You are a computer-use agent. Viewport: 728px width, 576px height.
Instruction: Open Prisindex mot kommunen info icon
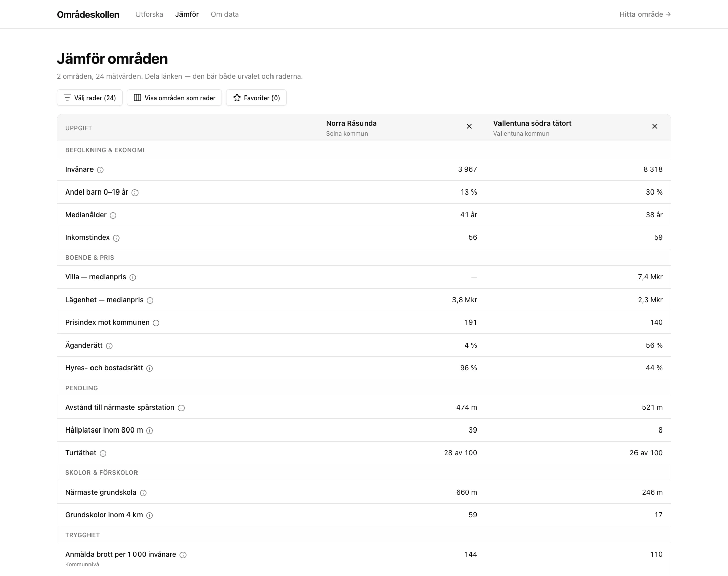156,323
